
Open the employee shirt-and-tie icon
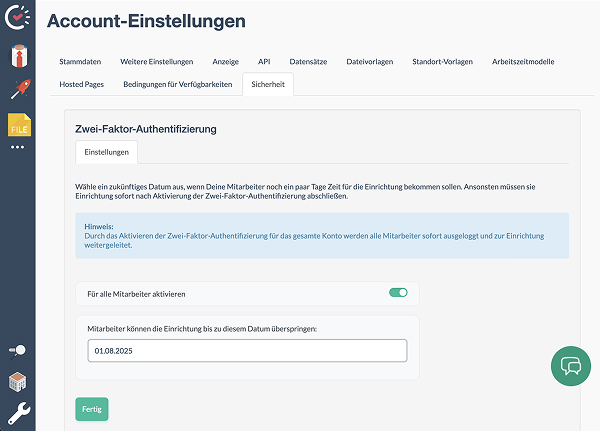[19, 56]
